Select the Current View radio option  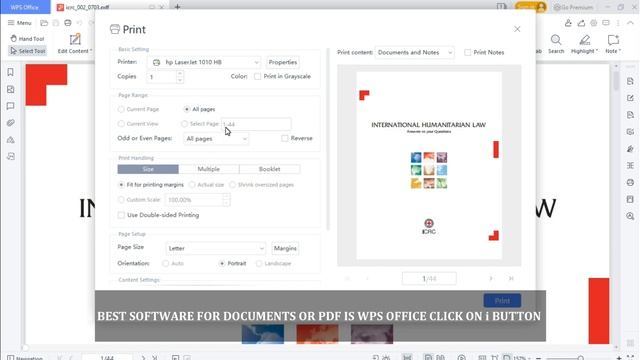coord(121,124)
